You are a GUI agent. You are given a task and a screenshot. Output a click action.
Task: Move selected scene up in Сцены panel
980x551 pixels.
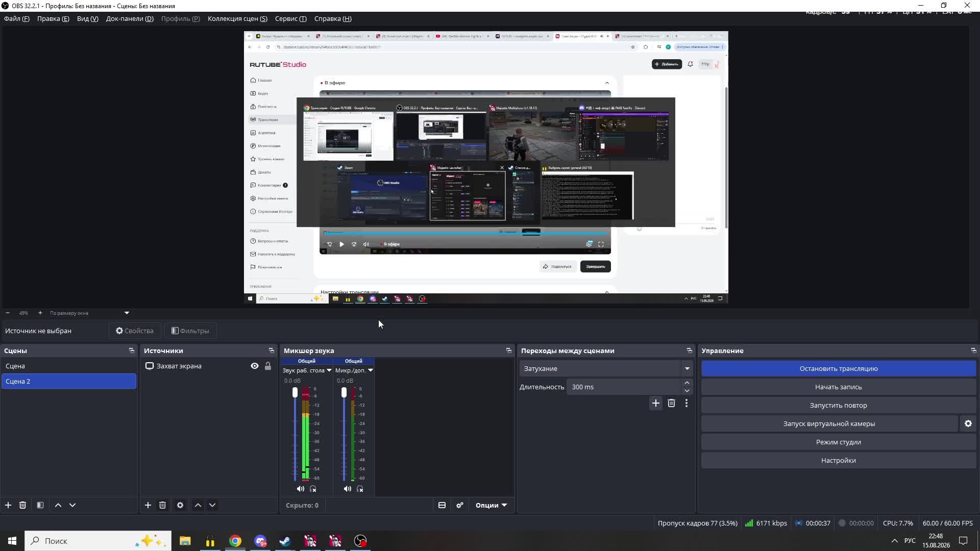click(58, 505)
